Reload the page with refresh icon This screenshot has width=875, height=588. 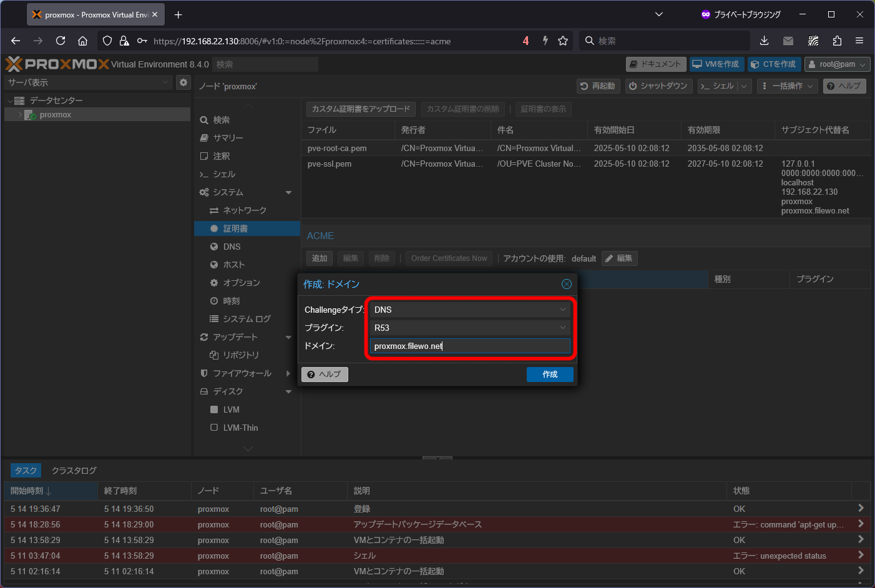[x=61, y=41]
